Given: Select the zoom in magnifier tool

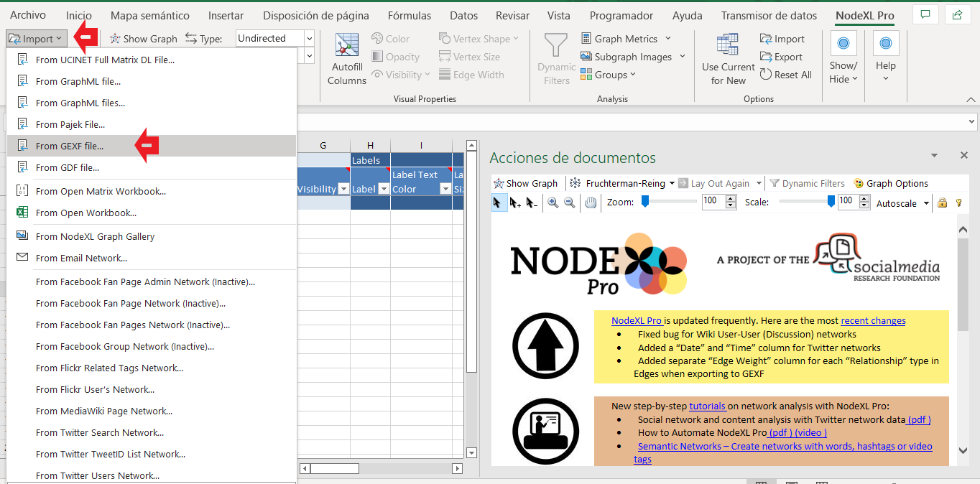Looking at the screenshot, I should point(553,203).
